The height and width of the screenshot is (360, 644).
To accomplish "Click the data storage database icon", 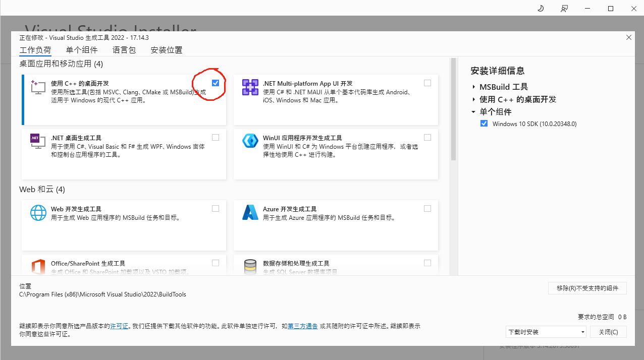I will tap(250, 266).
